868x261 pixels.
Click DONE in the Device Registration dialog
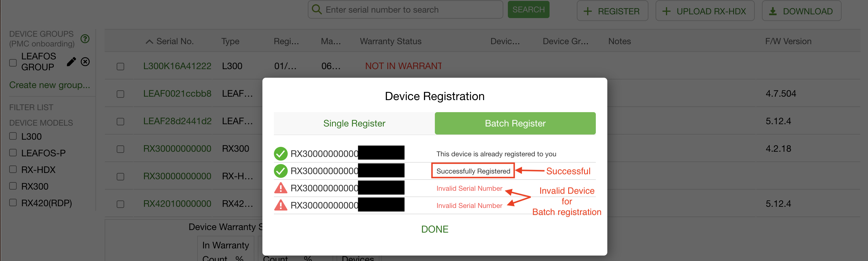pyautogui.click(x=435, y=229)
